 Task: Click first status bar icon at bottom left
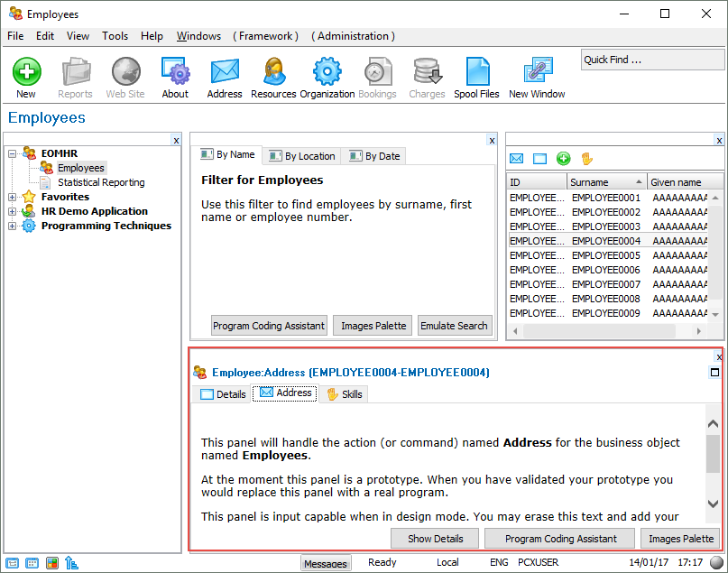click(x=13, y=563)
